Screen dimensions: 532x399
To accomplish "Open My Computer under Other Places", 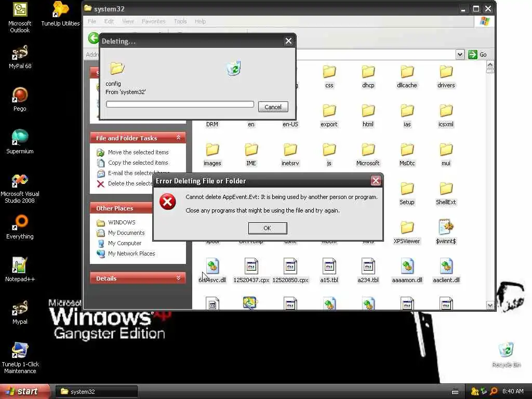I will (119, 243).
